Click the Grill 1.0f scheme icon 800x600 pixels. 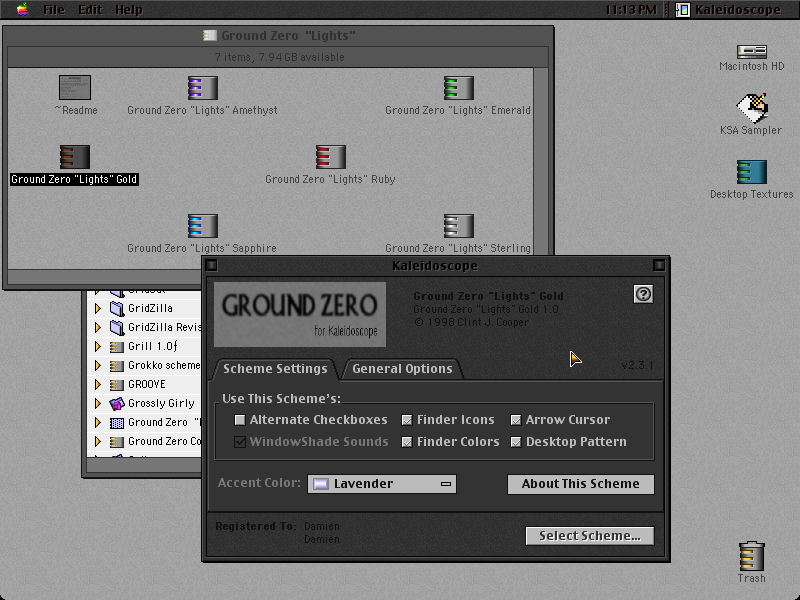pos(117,346)
